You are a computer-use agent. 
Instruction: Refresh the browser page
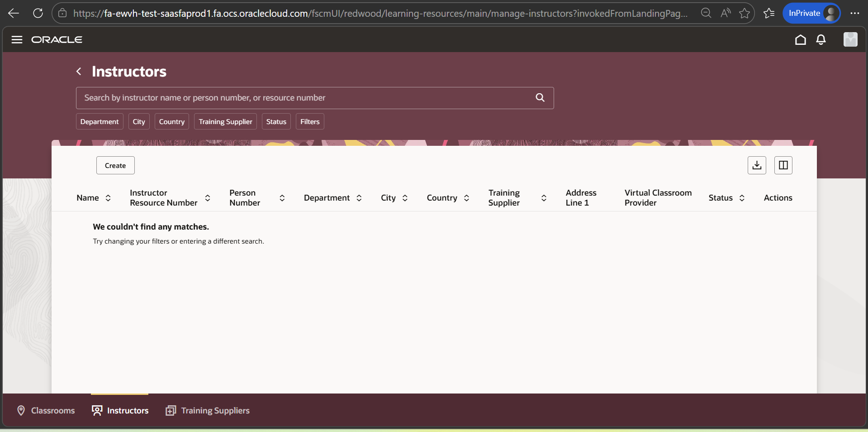coord(38,13)
